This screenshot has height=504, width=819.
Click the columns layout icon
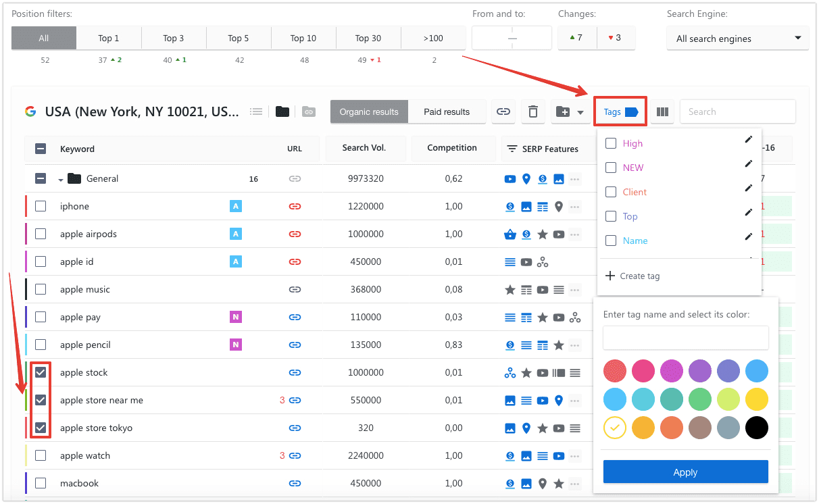click(x=662, y=112)
